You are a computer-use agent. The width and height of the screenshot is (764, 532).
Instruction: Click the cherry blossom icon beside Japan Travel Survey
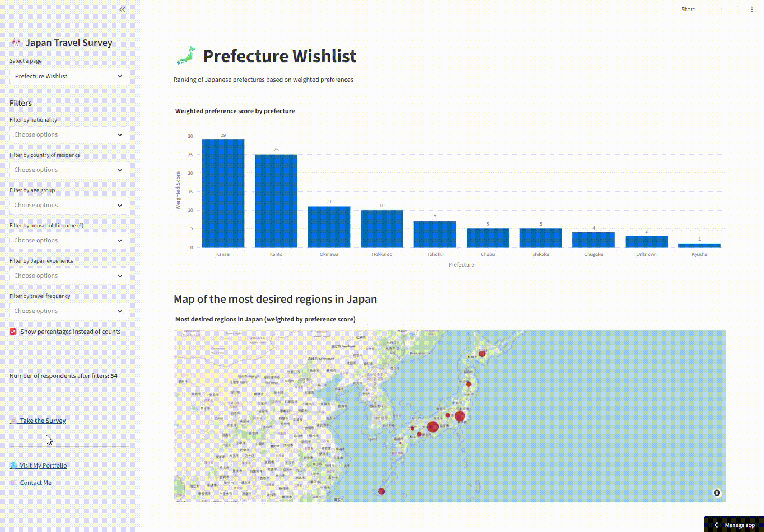click(15, 42)
